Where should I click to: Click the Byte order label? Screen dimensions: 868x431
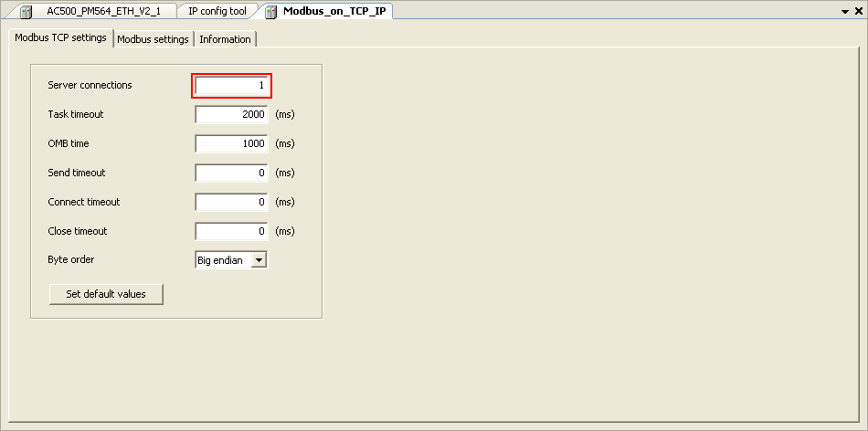pyautogui.click(x=71, y=259)
